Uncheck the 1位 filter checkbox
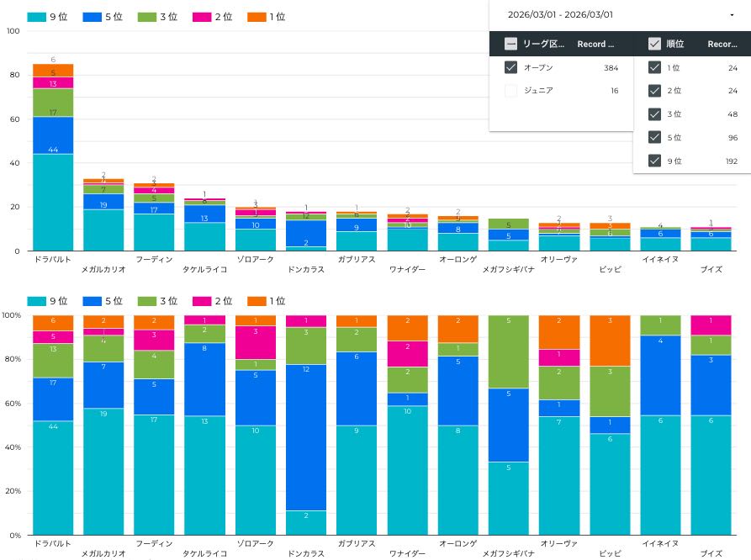 [654, 67]
